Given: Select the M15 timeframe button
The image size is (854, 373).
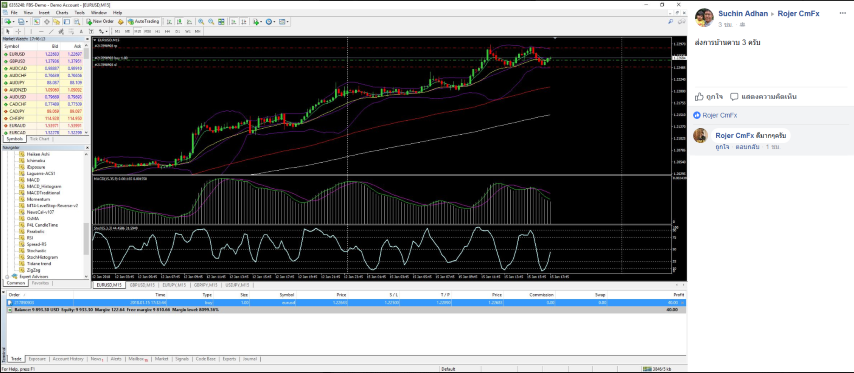Looking at the screenshot, I should (x=137, y=32).
